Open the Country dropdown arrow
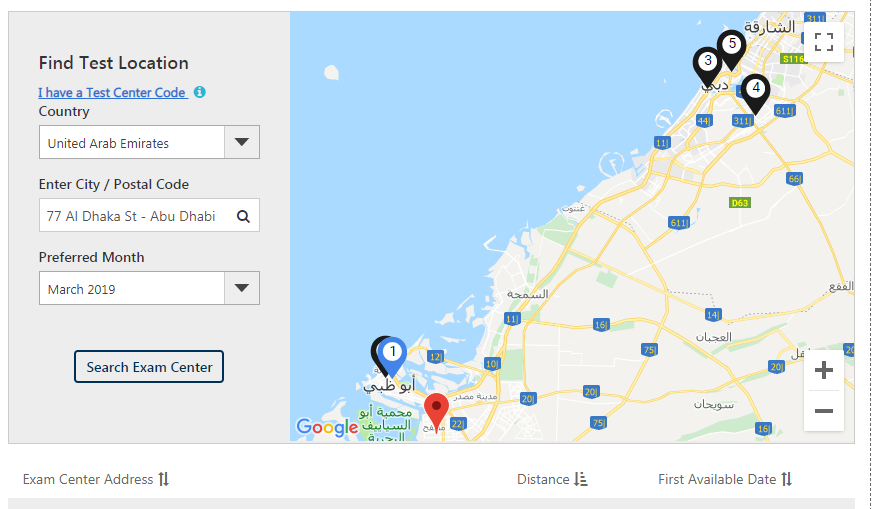Screen dimensions: 876x509 pos(242,142)
